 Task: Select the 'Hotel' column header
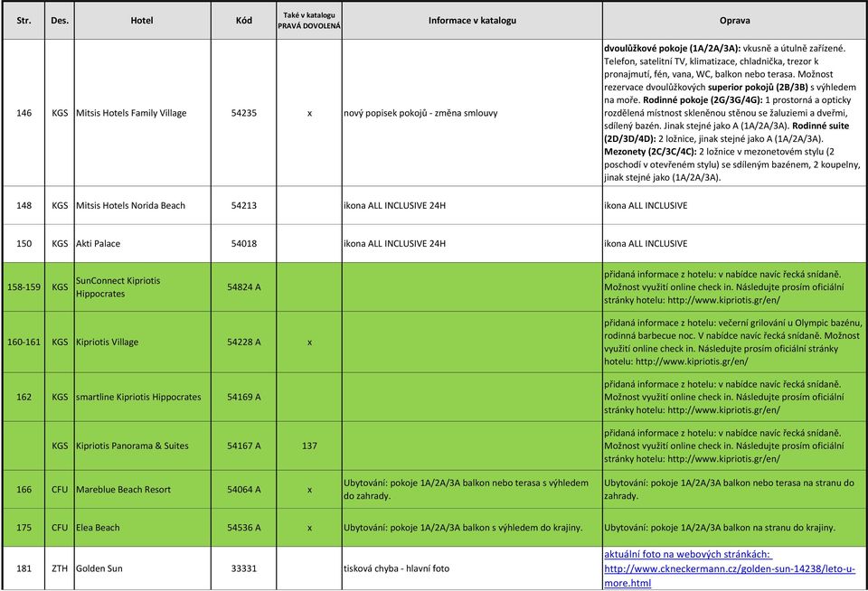click(142, 21)
